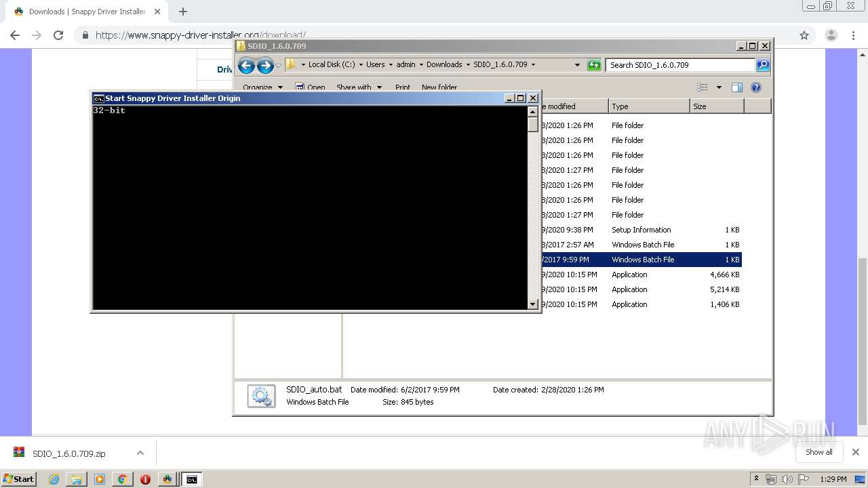The image size is (868, 488).
Task: Click the Explorer search magnifier button
Action: (x=763, y=65)
